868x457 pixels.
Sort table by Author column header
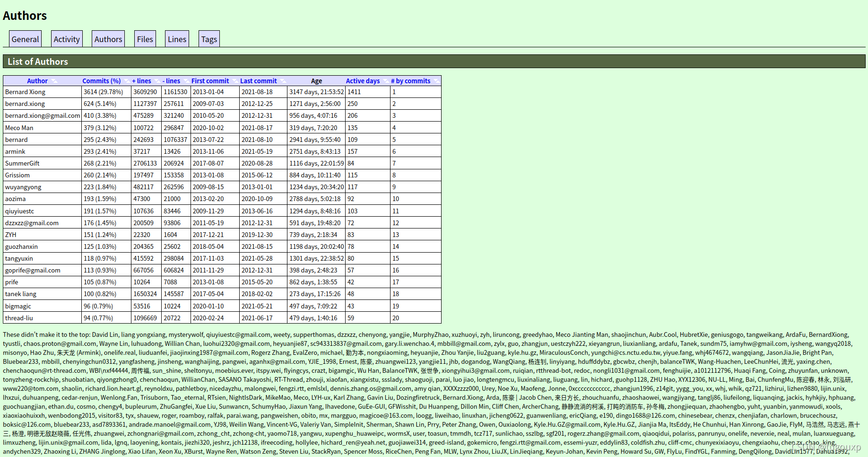[x=37, y=81]
